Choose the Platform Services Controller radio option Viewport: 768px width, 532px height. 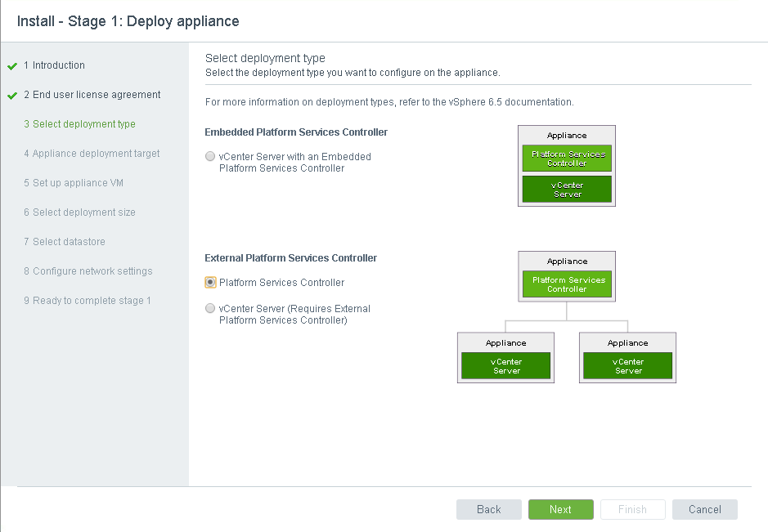pos(211,283)
